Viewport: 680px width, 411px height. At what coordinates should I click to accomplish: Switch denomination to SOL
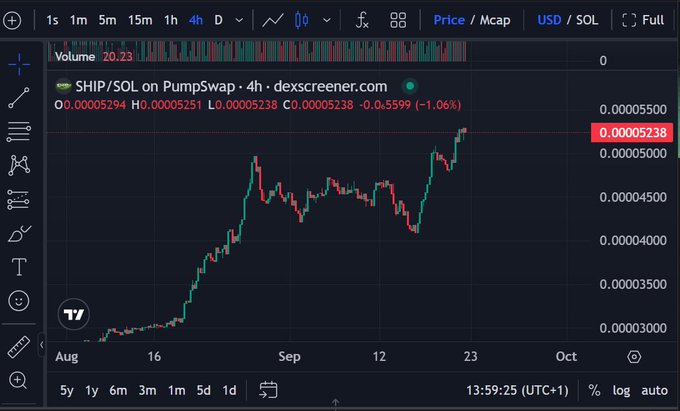tap(587, 20)
